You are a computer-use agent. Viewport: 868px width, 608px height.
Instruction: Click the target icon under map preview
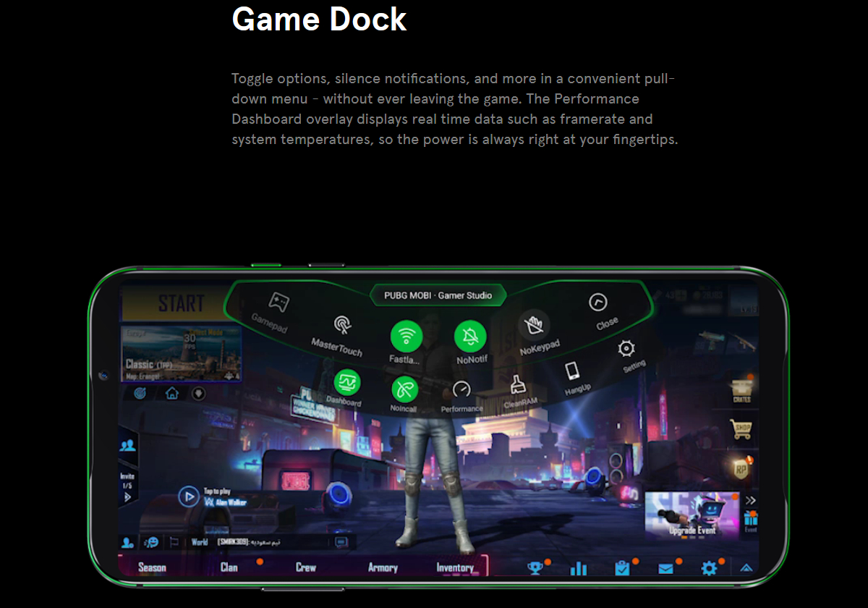tap(140, 394)
